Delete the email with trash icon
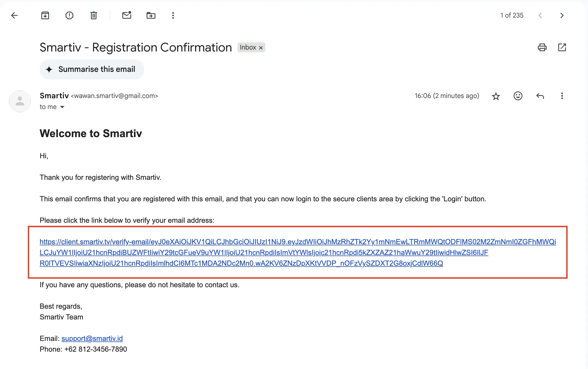 94,15
